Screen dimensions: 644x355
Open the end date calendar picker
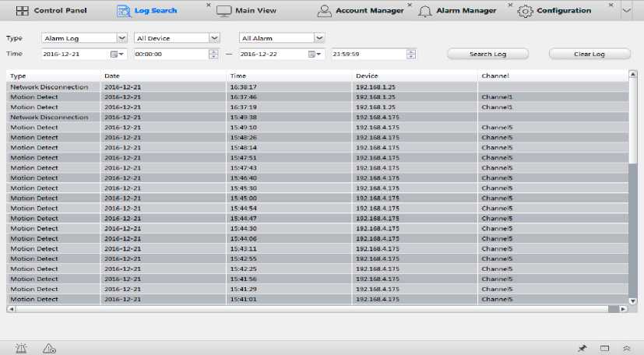tap(315, 54)
